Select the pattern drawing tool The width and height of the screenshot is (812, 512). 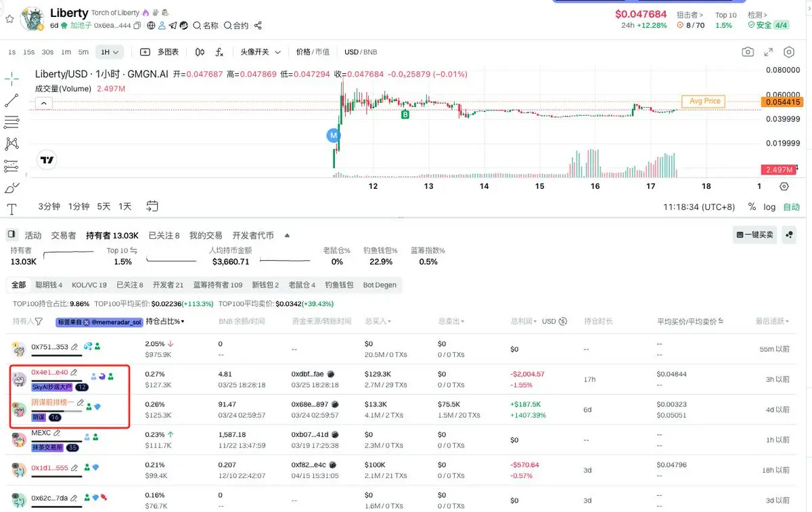point(12,144)
